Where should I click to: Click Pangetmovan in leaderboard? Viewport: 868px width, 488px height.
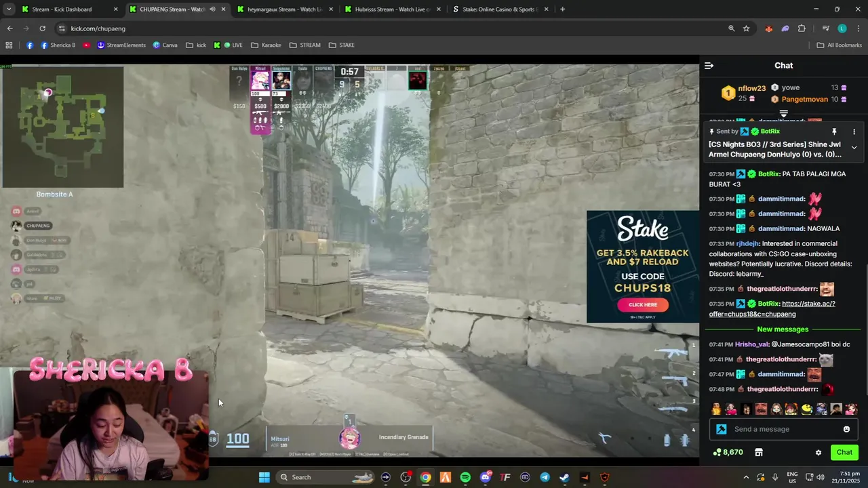pos(805,99)
